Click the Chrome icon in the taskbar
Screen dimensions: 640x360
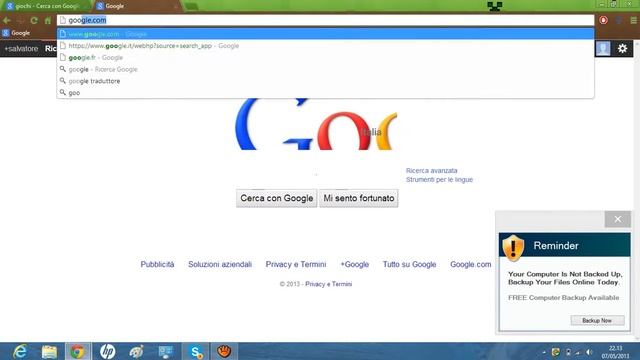pos(78,351)
